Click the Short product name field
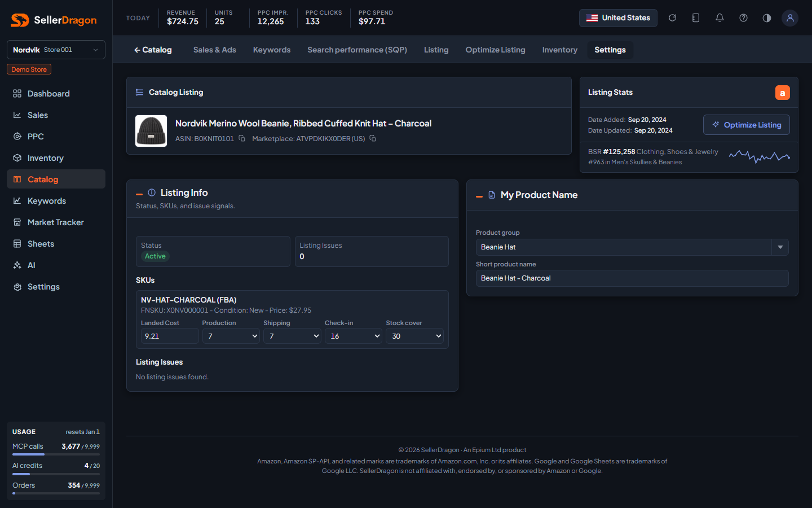The height and width of the screenshot is (508, 812). pyautogui.click(x=632, y=278)
